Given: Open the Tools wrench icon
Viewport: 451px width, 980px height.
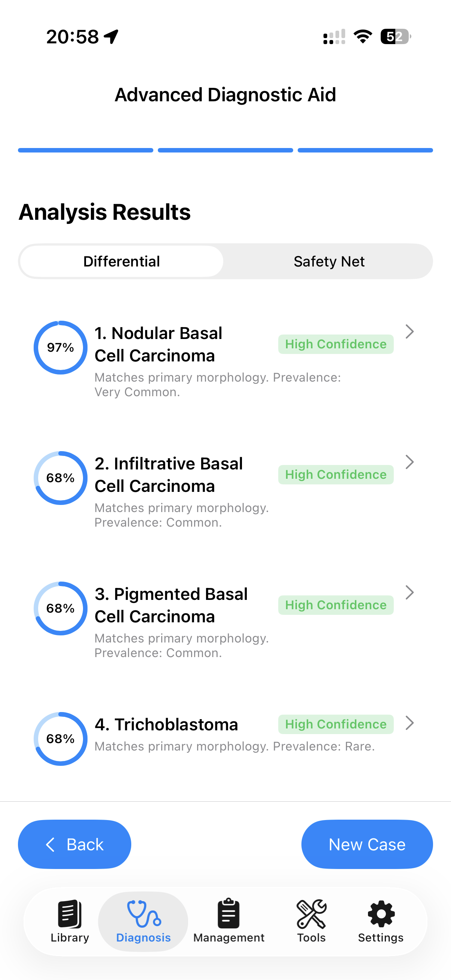Looking at the screenshot, I should point(311,914).
